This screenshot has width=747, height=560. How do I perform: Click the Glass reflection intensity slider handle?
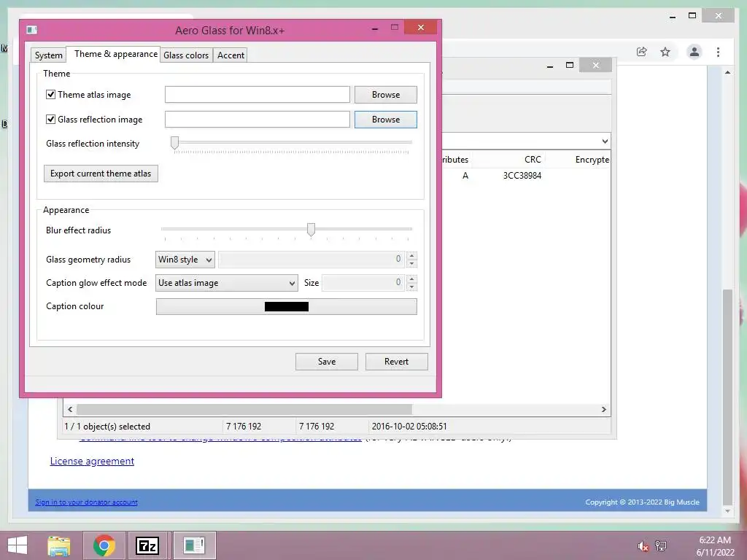coord(175,143)
